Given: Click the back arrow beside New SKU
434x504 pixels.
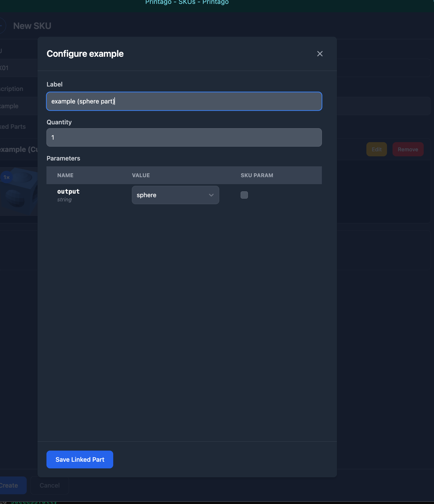Looking at the screenshot, I should click(x=2, y=26).
